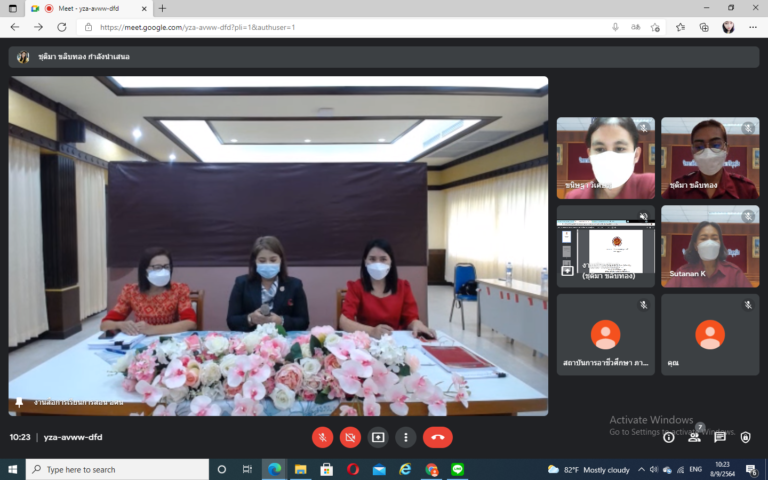This screenshot has width=768, height=480.
Task: Open the Edge settings and more menu
Action: pos(752,27)
